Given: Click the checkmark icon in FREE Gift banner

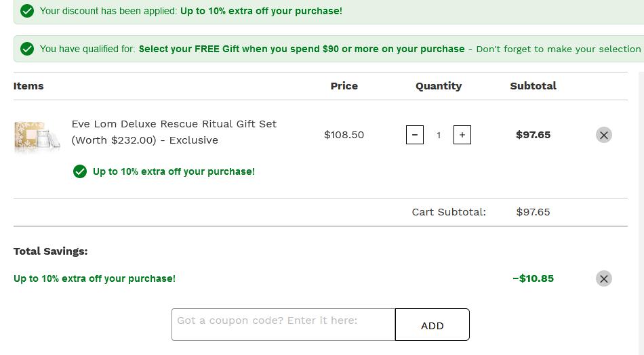Looking at the screenshot, I should coord(27,49).
